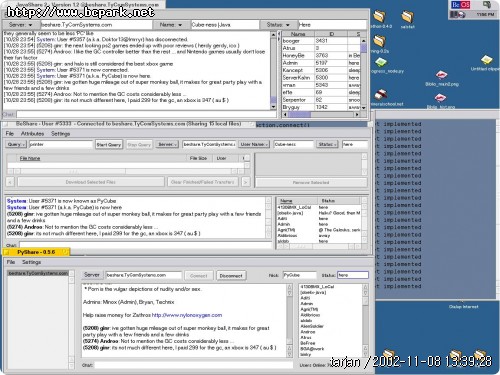Click BeShare query text field
Image resolution: width=500 pixels, height=375 pixels.
pos(60,144)
